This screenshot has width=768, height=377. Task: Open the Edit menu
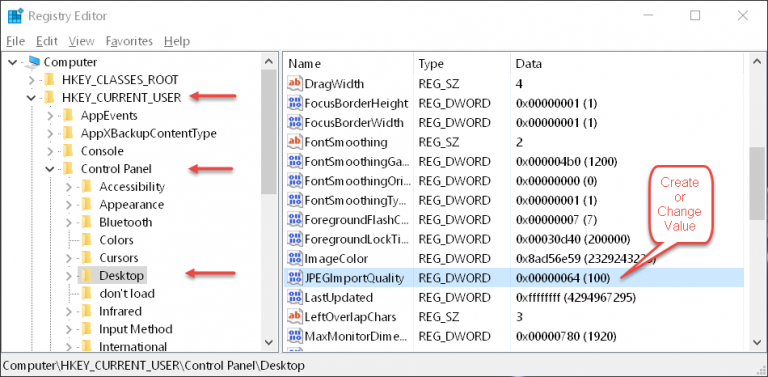click(47, 41)
